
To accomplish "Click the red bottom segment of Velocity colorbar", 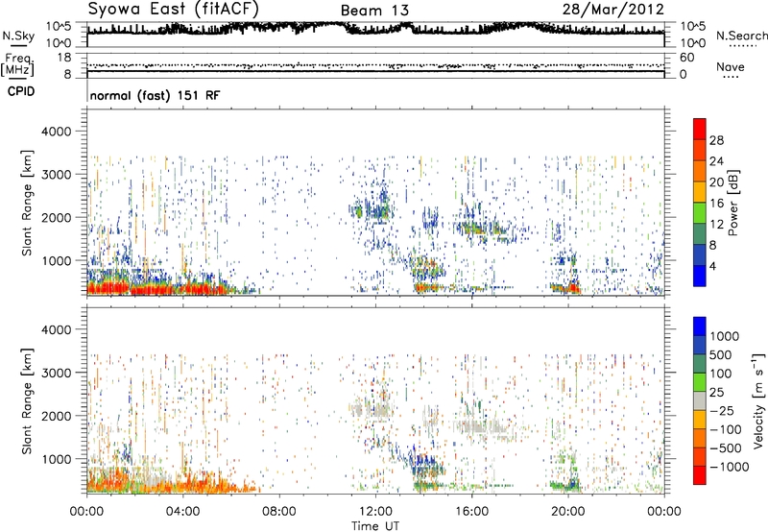I will [x=700, y=475].
